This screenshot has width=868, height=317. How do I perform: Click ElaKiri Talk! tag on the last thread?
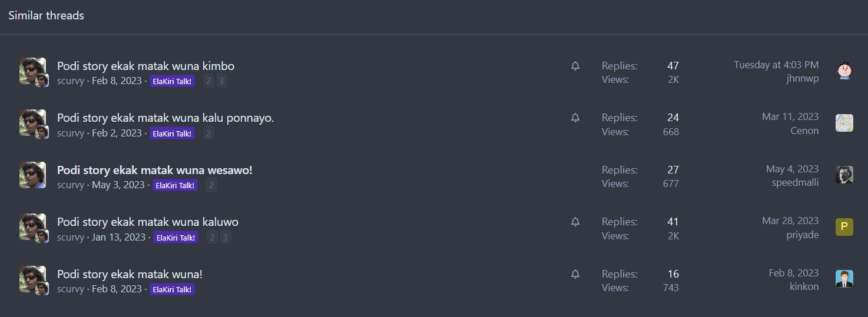tap(172, 289)
